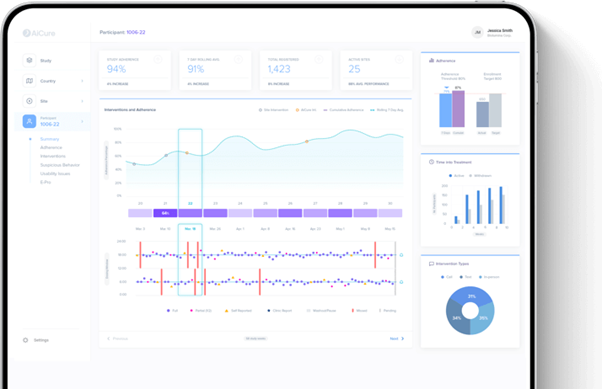Expand the Site sidebar chevron
The image size is (602, 389).
point(82,101)
